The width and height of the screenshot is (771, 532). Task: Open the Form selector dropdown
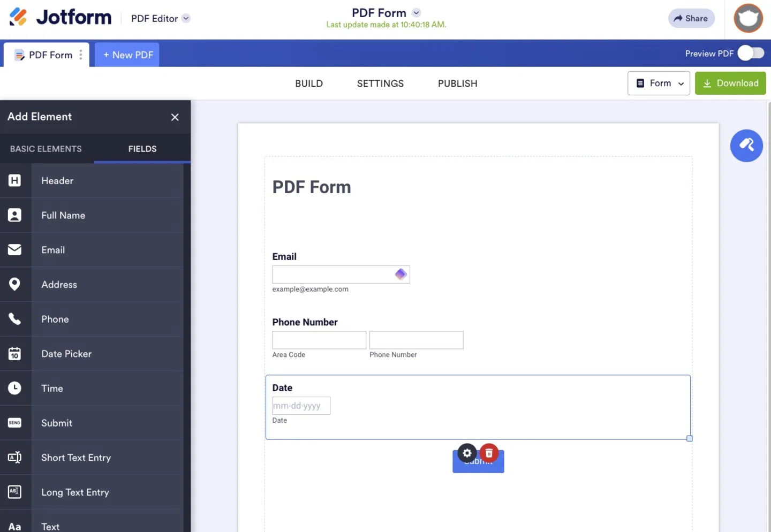659,83
